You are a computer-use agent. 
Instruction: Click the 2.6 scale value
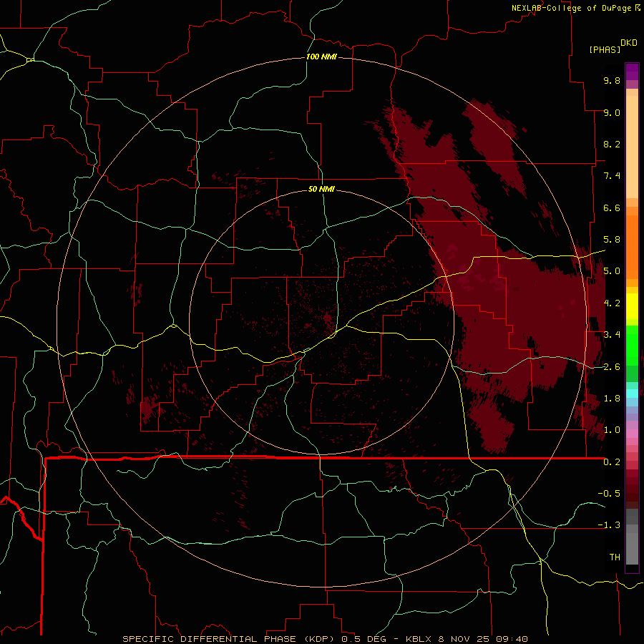pyautogui.click(x=612, y=367)
